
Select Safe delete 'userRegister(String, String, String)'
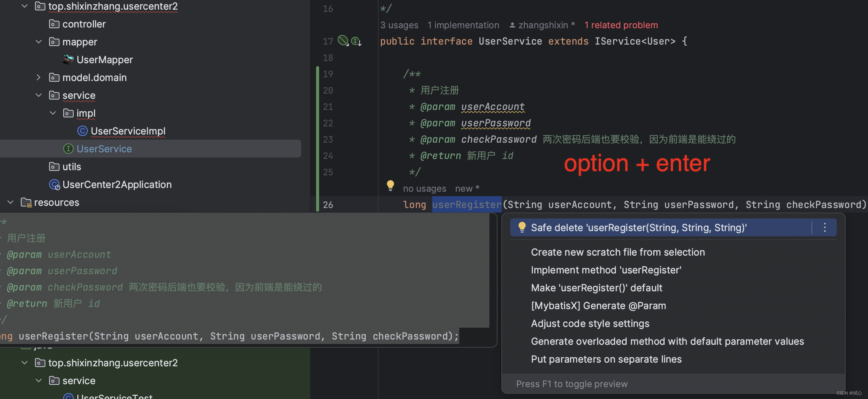(673, 227)
